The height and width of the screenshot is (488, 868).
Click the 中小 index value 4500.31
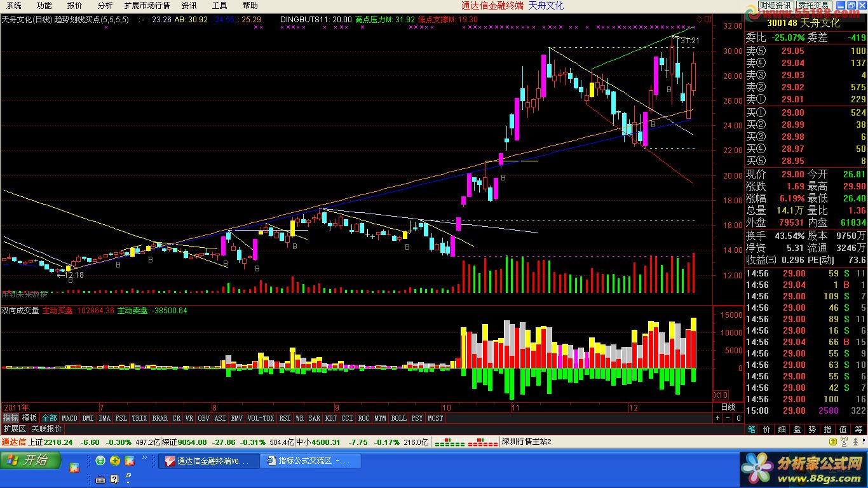point(326,442)
